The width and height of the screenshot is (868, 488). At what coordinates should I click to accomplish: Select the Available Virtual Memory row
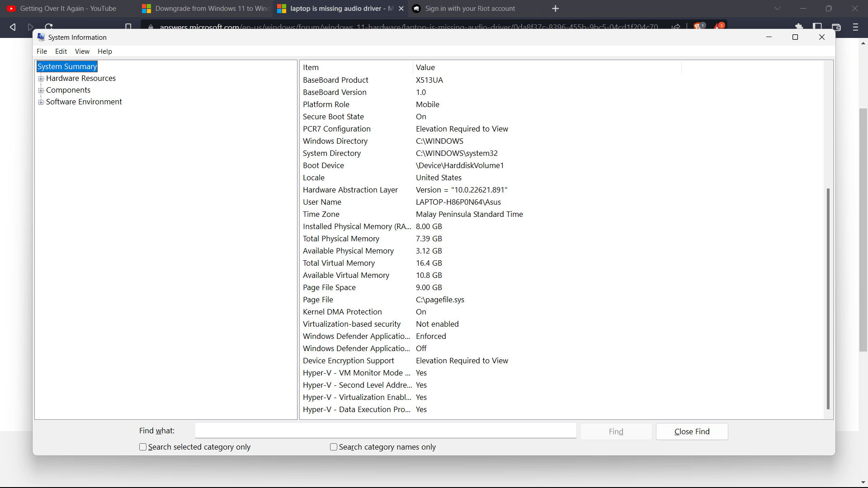[x=561, y=275]
